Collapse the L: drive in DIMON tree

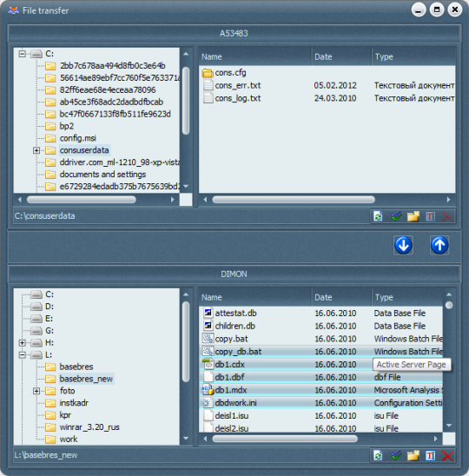point(23,354)
